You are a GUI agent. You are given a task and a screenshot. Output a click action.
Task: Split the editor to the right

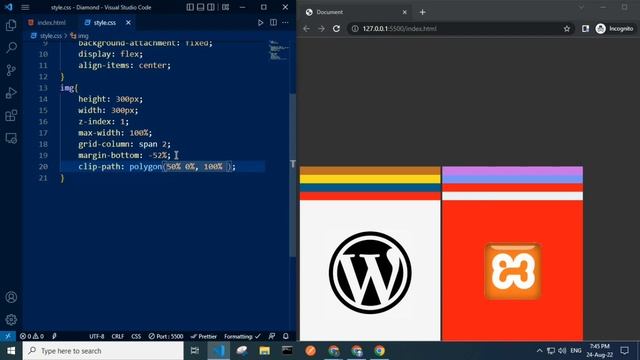click(273, 23)
